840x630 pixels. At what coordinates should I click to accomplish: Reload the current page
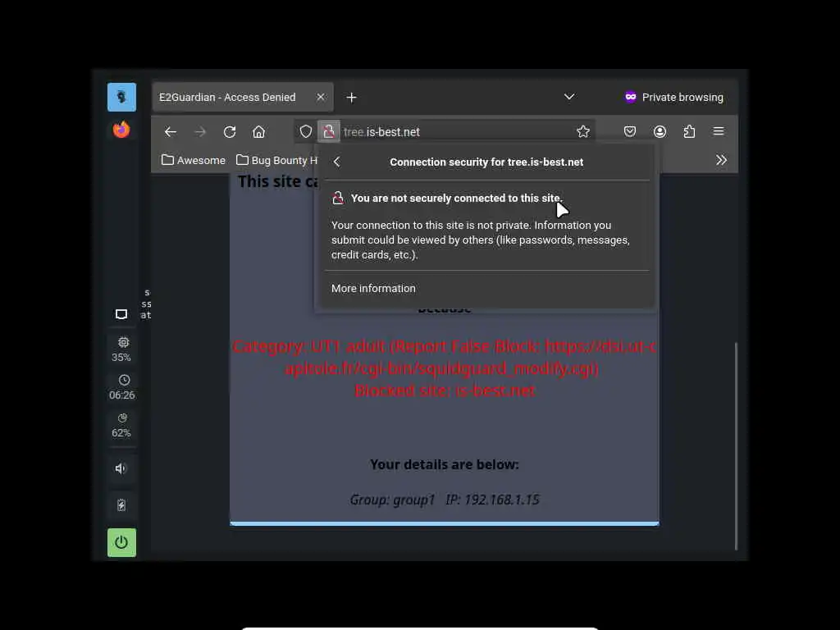(230, 132)
